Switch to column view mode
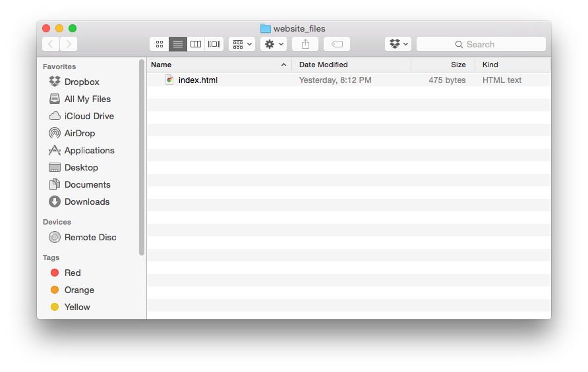 click(x=196, y=44)
